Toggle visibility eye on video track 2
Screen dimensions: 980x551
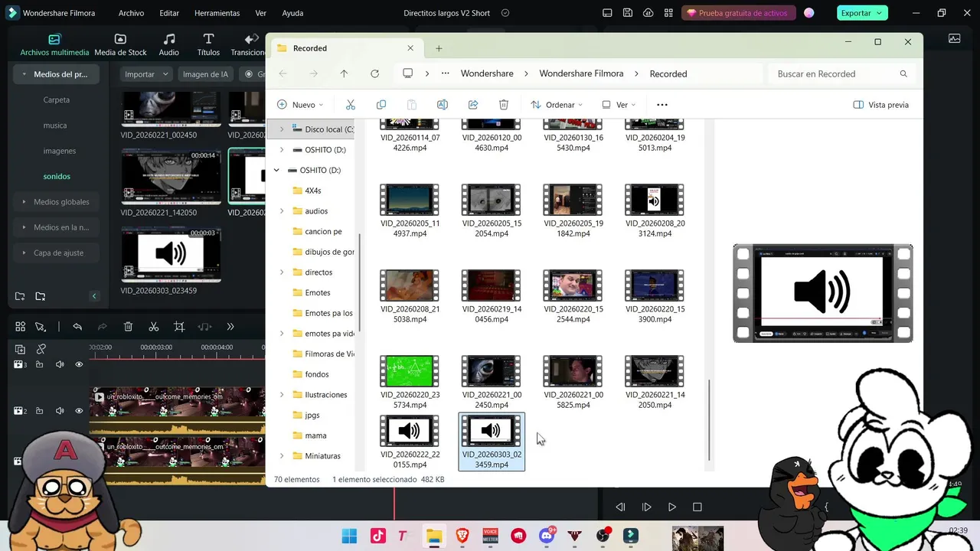pos(79,411)
